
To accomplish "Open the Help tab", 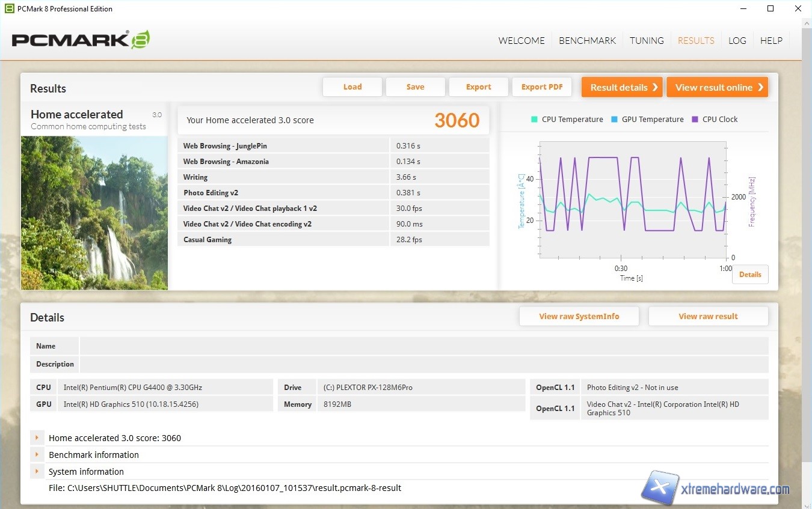I will tap(771, 41).
